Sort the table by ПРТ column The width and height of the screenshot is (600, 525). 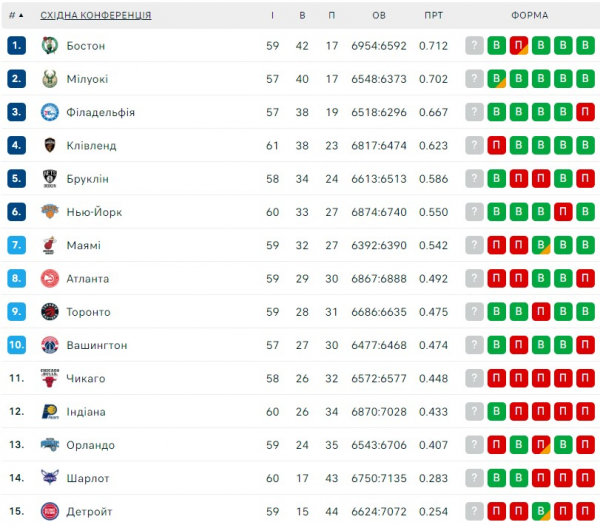tap(433, 15)
